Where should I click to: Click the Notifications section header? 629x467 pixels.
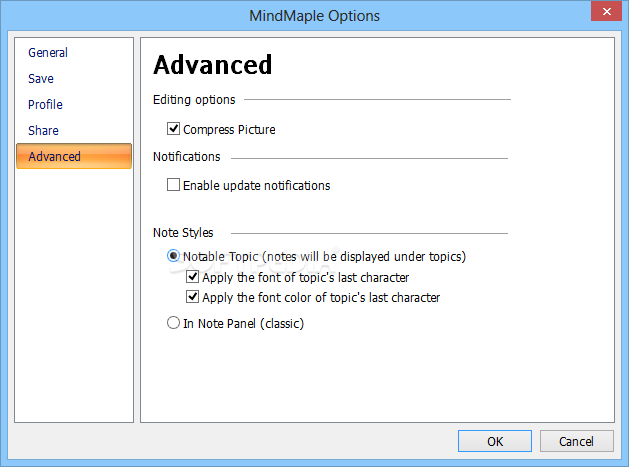point(186,157)
